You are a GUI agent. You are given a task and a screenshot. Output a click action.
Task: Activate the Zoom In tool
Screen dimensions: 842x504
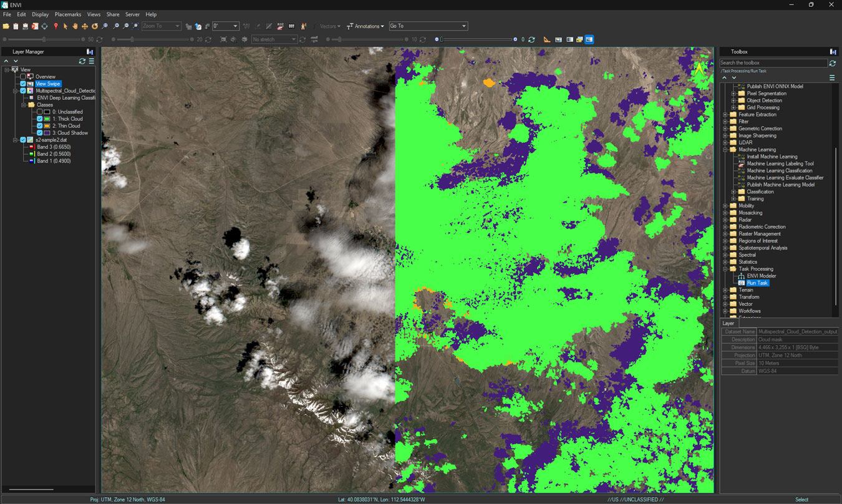tap(116, 26)
